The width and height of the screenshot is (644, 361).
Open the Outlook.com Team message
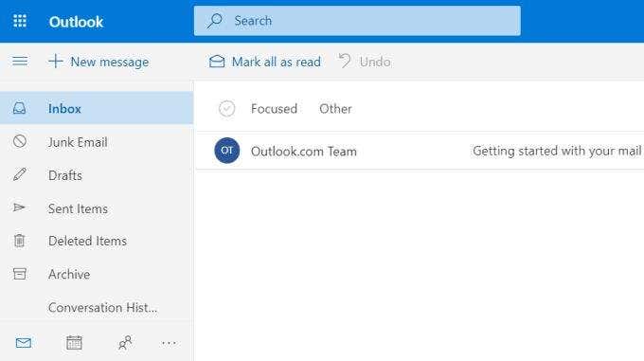point(420,151)
